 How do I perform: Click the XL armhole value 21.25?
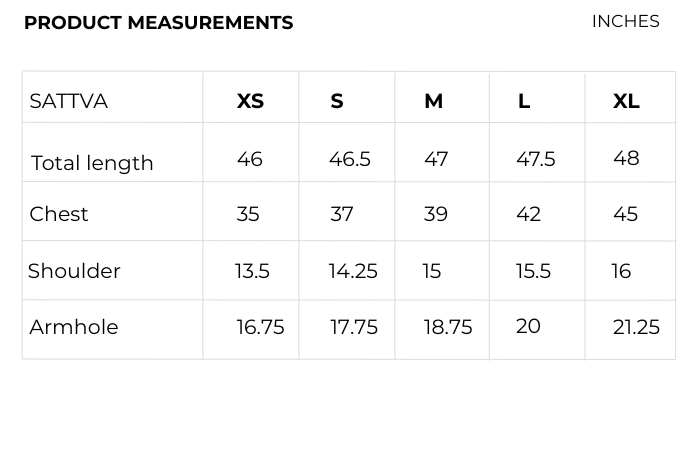point(636,327)
